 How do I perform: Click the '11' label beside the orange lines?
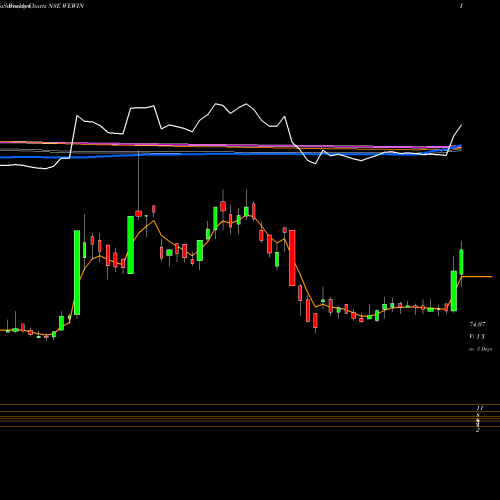coord(480,408)
